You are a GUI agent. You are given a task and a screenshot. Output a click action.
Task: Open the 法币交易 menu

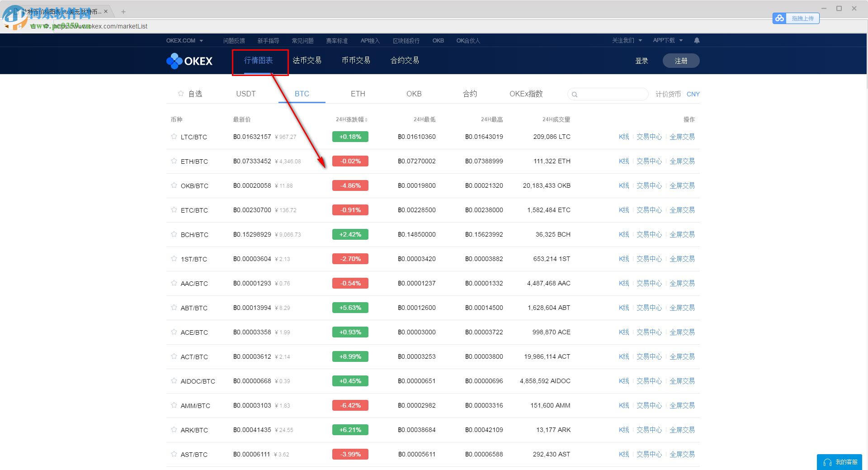(x=307, y=61)
